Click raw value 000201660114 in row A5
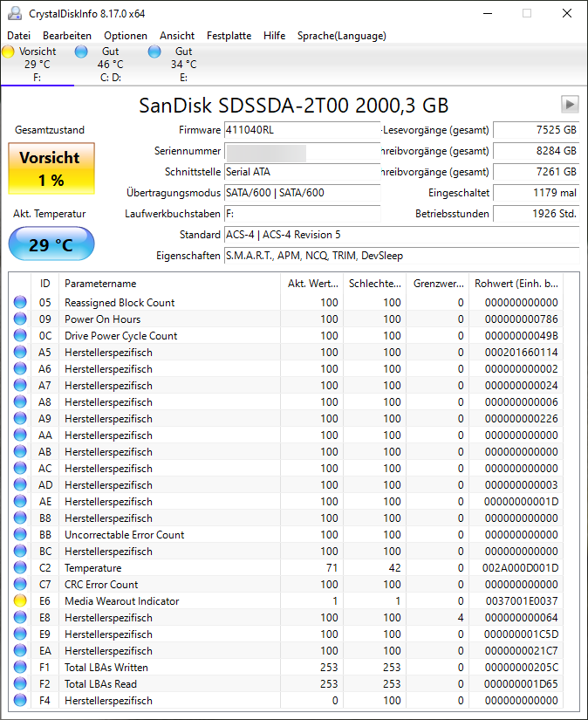This screenshot has height=720, width=588. tap(522, 353)
